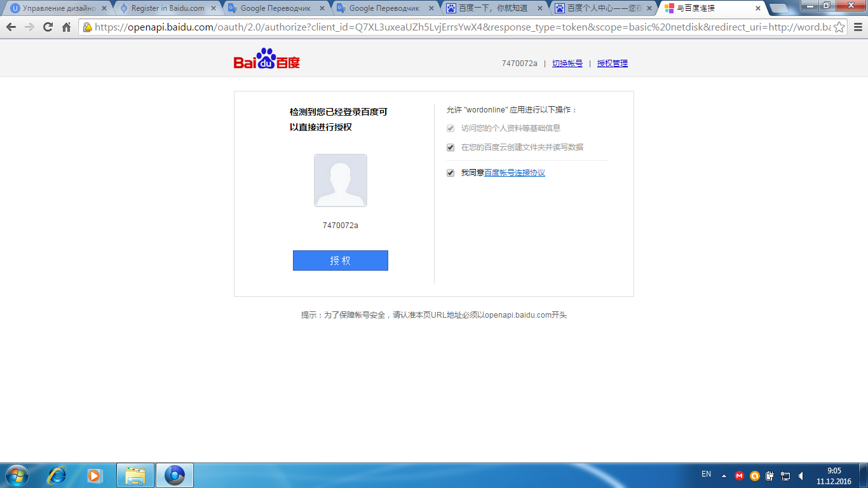Viewport: 868px width, 488px height.
Task: Open volume speaker tray icon
Action: (801, 475)
